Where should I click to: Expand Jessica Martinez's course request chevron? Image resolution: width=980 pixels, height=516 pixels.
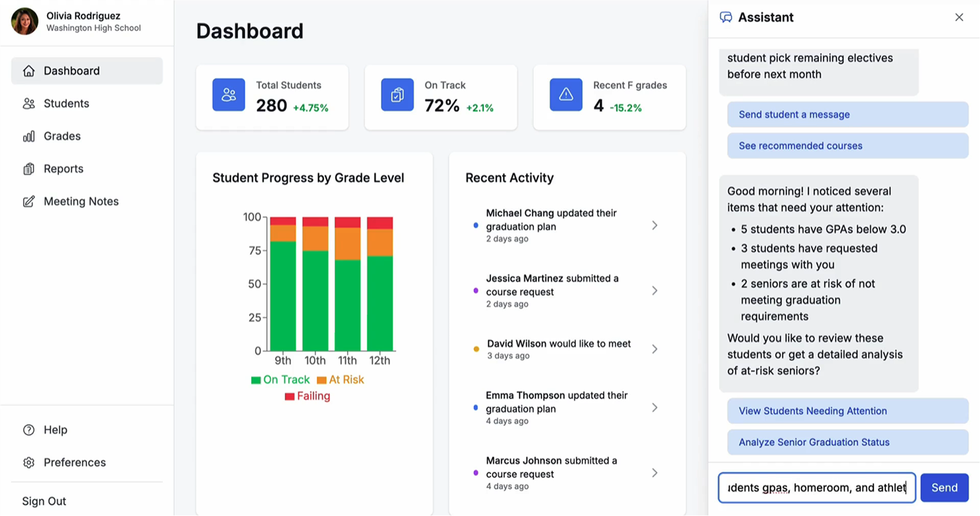(654, 291)
